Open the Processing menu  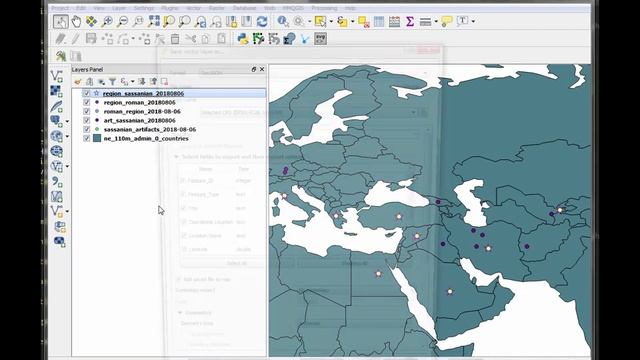324,8
